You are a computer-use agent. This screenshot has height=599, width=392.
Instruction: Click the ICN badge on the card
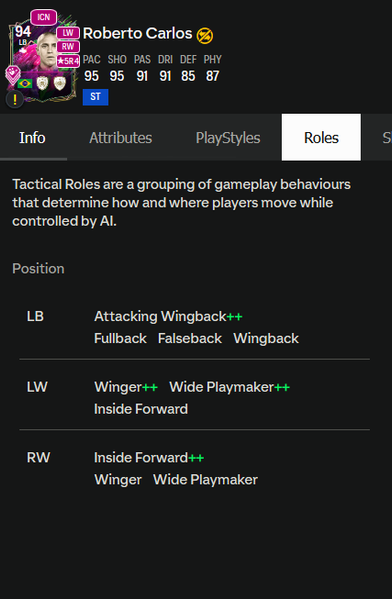coord(44,17)
